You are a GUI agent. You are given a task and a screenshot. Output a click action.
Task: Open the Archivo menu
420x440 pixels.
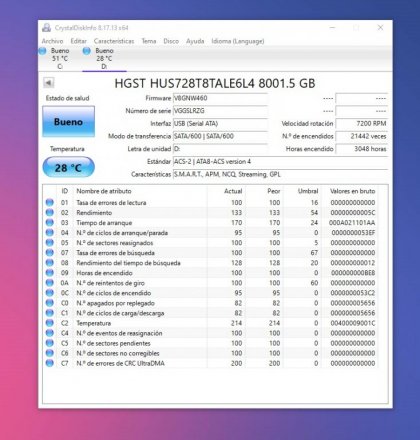pyautogui.click(x=52, y=41)
